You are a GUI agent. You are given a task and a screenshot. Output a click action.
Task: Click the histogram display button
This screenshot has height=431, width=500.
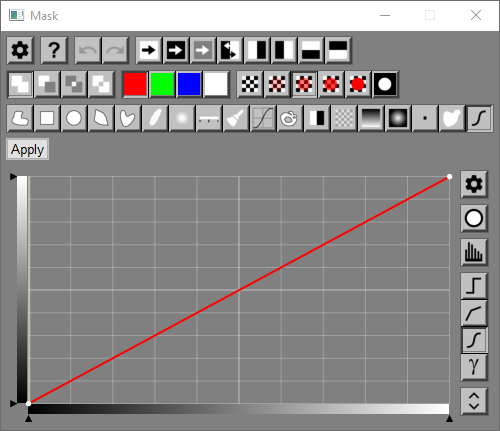click(x=474, y=252)
